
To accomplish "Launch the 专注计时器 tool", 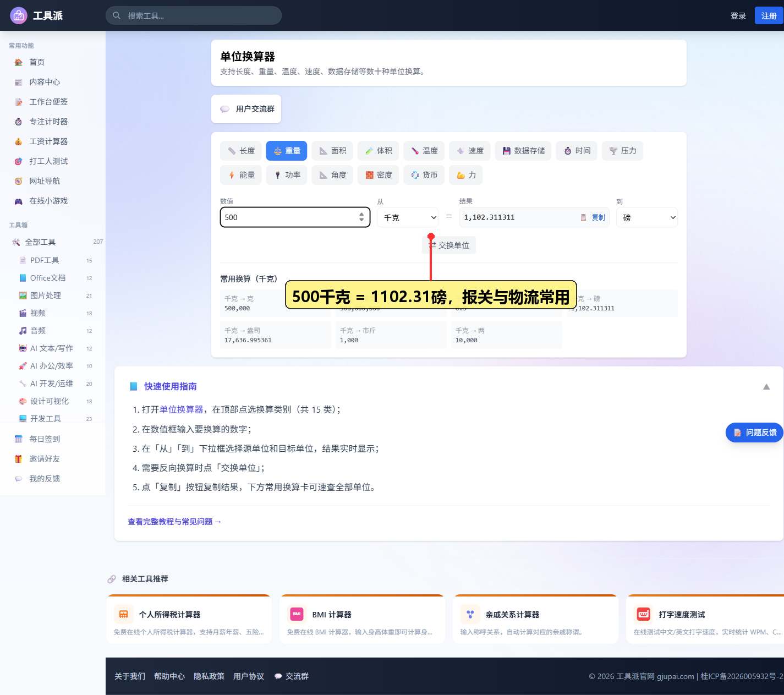I will [x=53, y=122].
